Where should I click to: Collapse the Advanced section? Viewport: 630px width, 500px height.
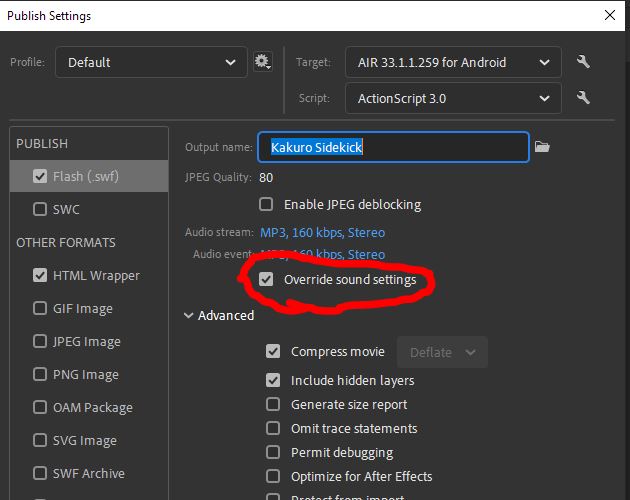click(219, 316)
